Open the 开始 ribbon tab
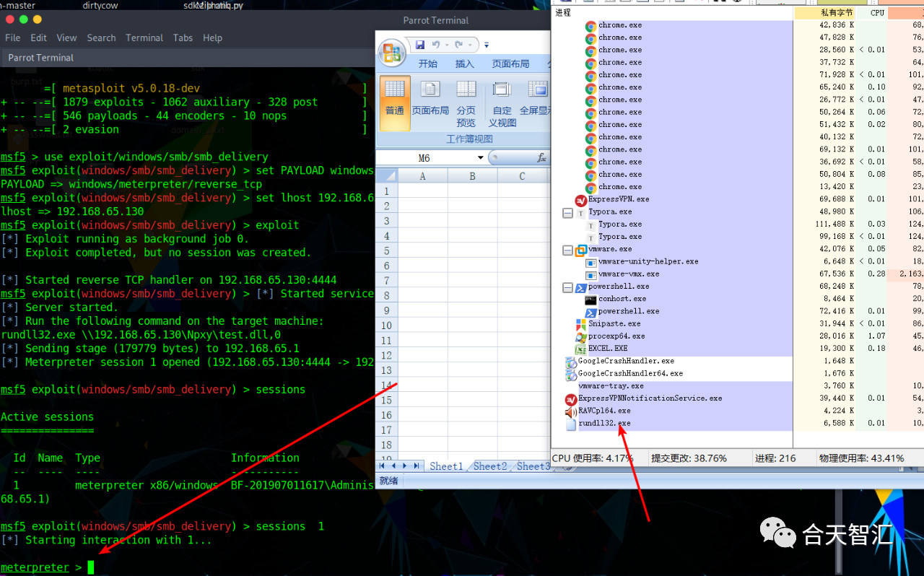The image size is (924, 576). tap(428, 64)
